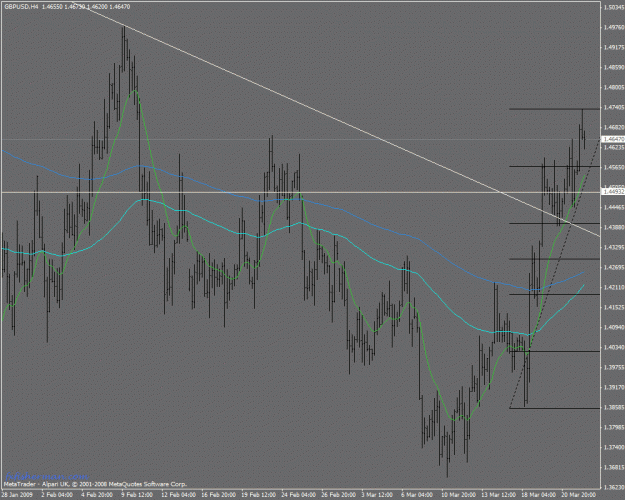
Task: Click the 16 Feb 20:00 time axis label
Action: coord(218,495)
